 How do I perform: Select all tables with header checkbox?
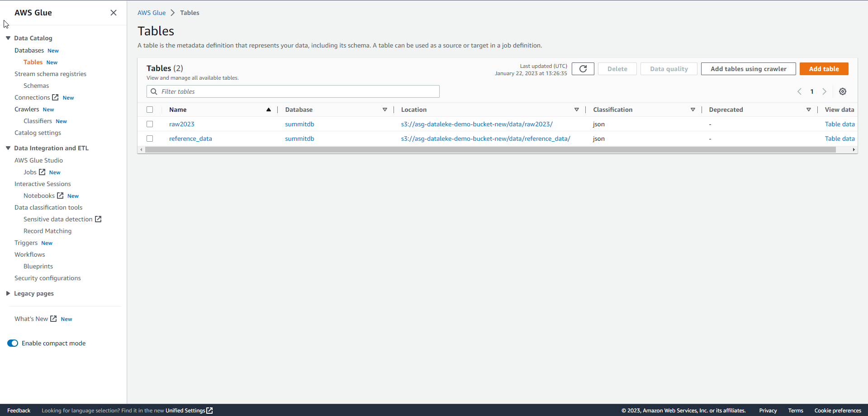pos(150,110)
